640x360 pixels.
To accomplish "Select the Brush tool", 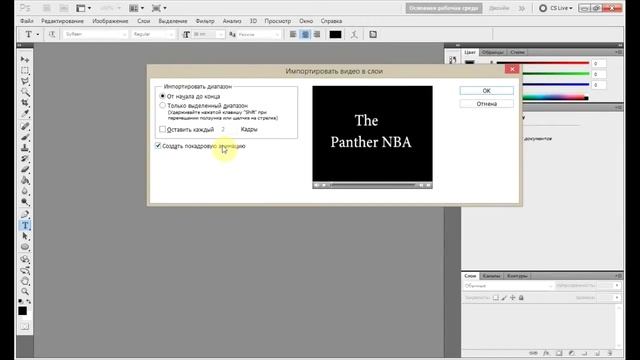I will pos(25,137).
